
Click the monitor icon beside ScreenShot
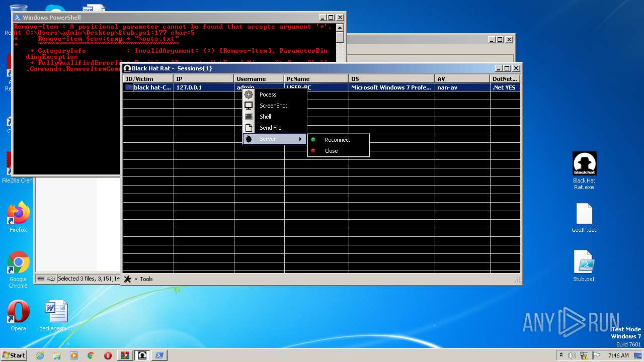click(249, 106)
